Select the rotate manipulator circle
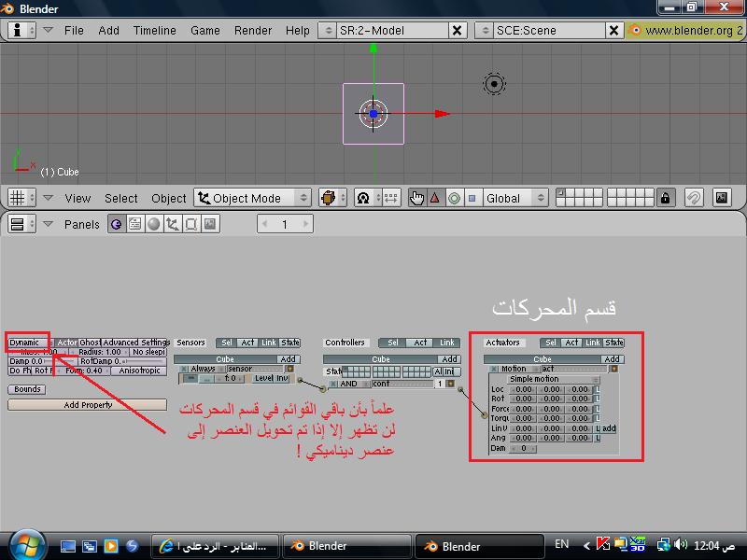Viewport: 747px width, 560px height. point(454,198)
